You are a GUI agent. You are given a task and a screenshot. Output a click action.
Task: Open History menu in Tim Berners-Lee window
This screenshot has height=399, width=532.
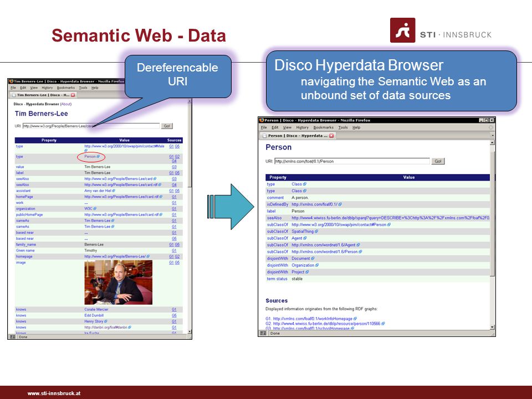[47, 88]
